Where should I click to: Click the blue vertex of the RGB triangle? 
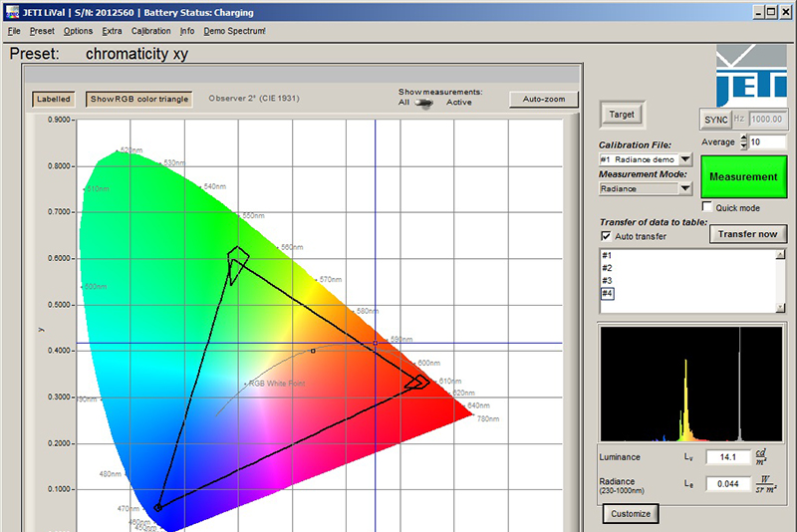point(158,507)
